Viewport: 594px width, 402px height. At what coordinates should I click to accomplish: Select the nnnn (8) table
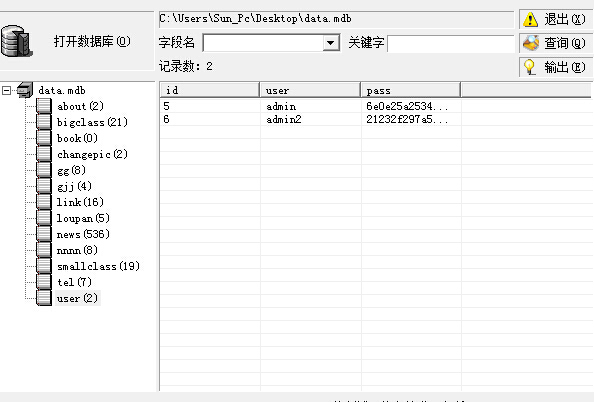(x=77, y=250)
